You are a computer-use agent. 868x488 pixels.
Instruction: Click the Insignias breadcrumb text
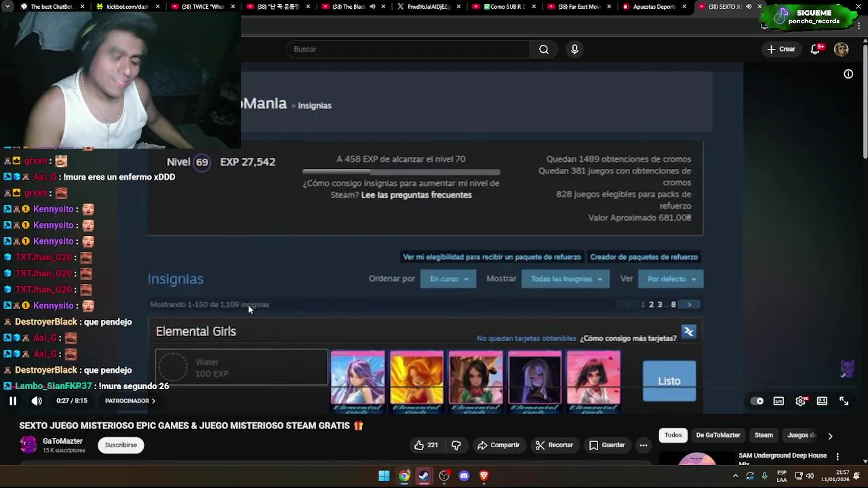[x=315, y=106]
